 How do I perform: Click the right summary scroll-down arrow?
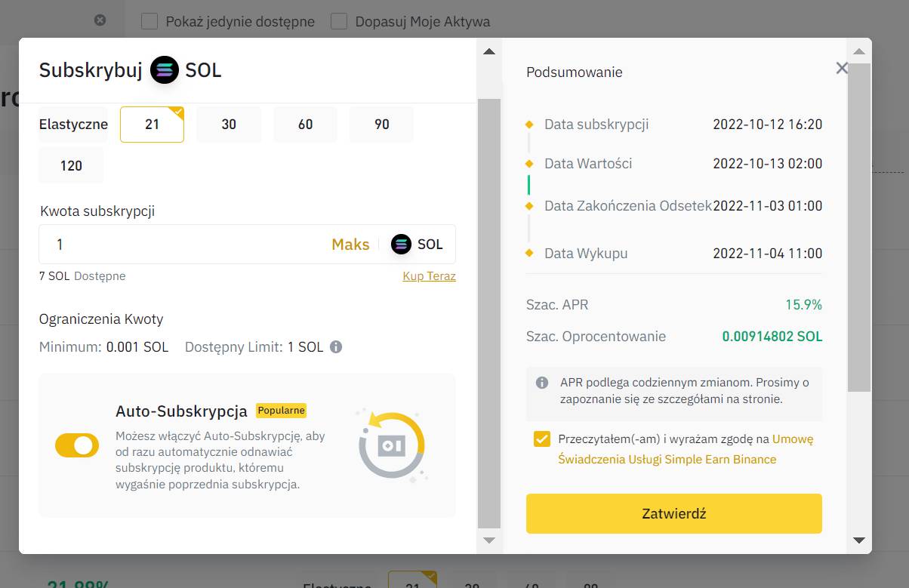(858, 540)
